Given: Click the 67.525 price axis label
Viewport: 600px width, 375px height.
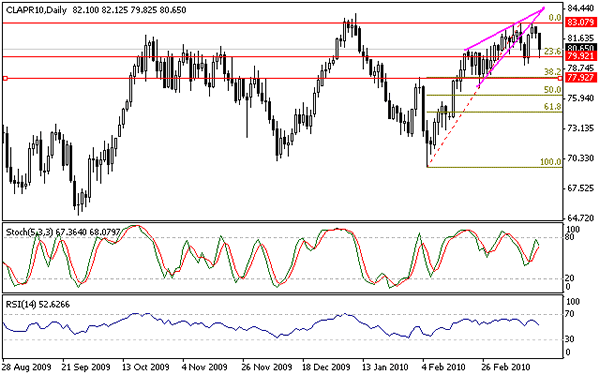Looking at the screenshot, I should pyautogui.click(x=580, y=188).
